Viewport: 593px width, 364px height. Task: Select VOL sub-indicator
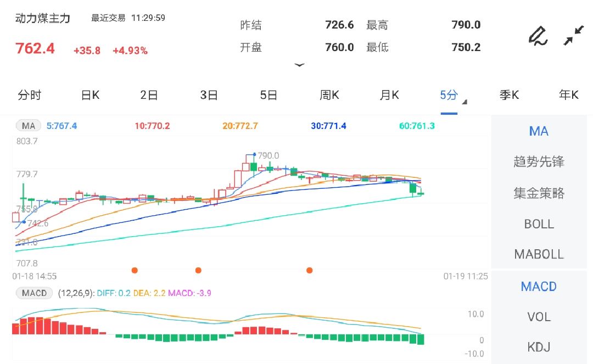click(x=539, y=317)
